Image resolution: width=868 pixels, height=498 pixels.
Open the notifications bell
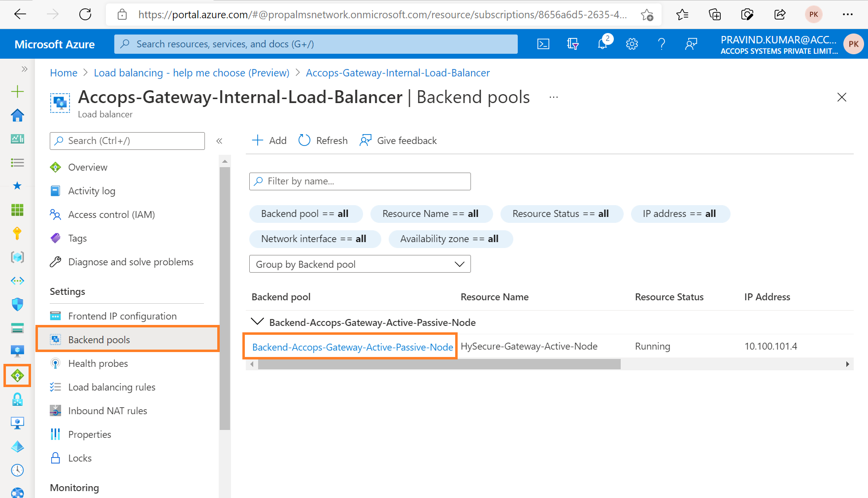(602, 44)
